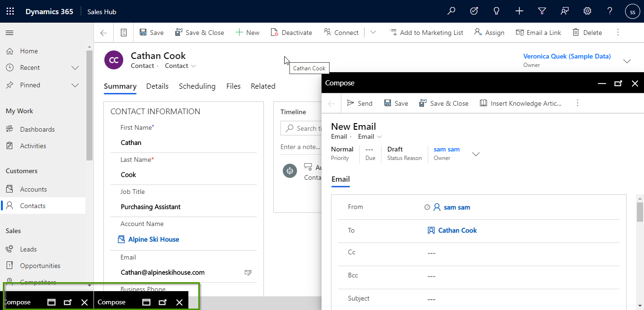Open global search magnifier in top bar
The image size is (644, 310).
click(x=451, y=11)
